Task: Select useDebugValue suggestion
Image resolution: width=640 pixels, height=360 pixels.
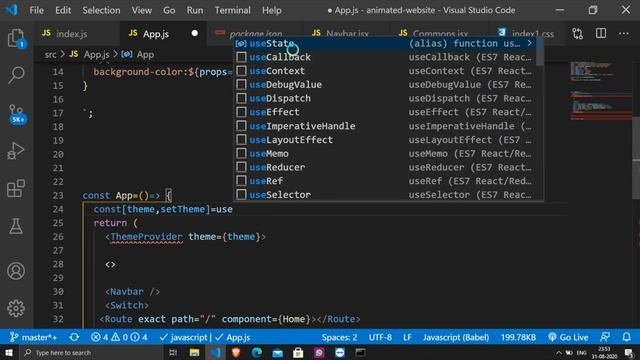Action: [385, 84]
